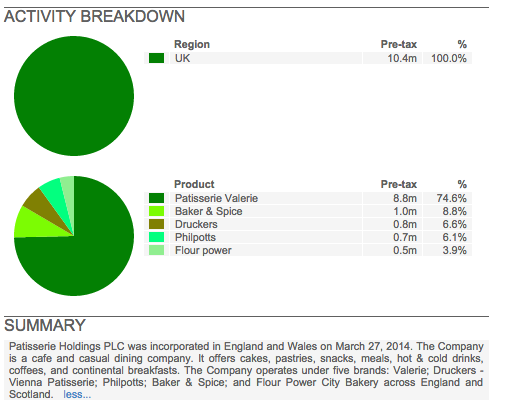Screen dimensions: 510x402
Task: Collapse summary with the less... link
Action: coord(77,394)
